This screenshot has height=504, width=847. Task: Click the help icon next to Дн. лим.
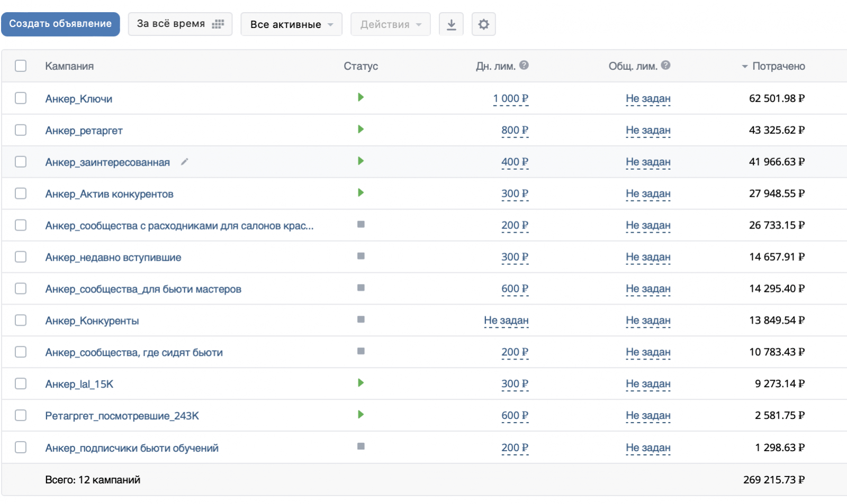[524, 65]
